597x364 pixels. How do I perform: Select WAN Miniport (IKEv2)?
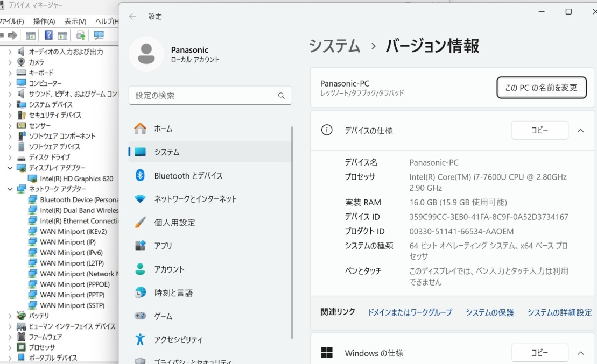(74, 232)
